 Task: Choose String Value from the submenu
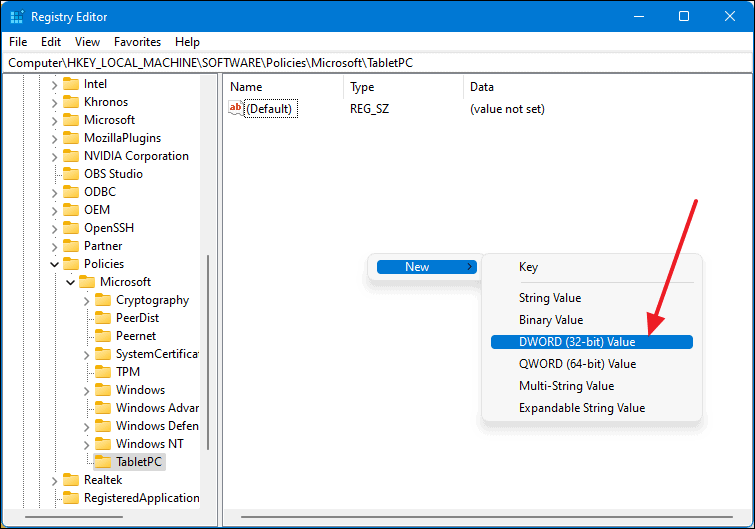592,298
